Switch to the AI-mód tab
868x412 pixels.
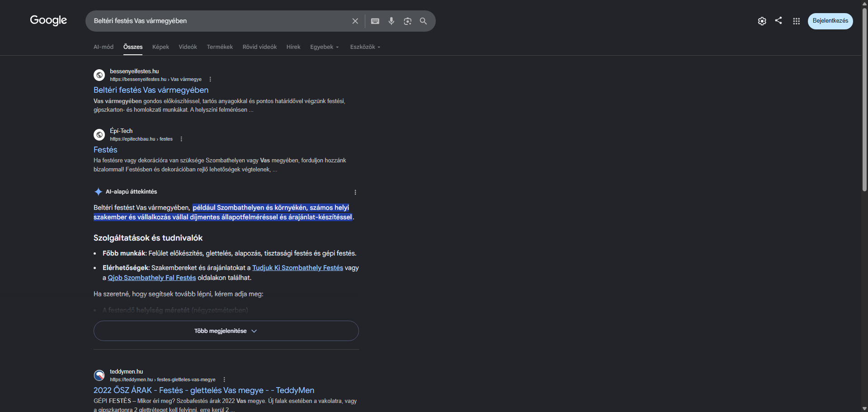tap(104, 47)
